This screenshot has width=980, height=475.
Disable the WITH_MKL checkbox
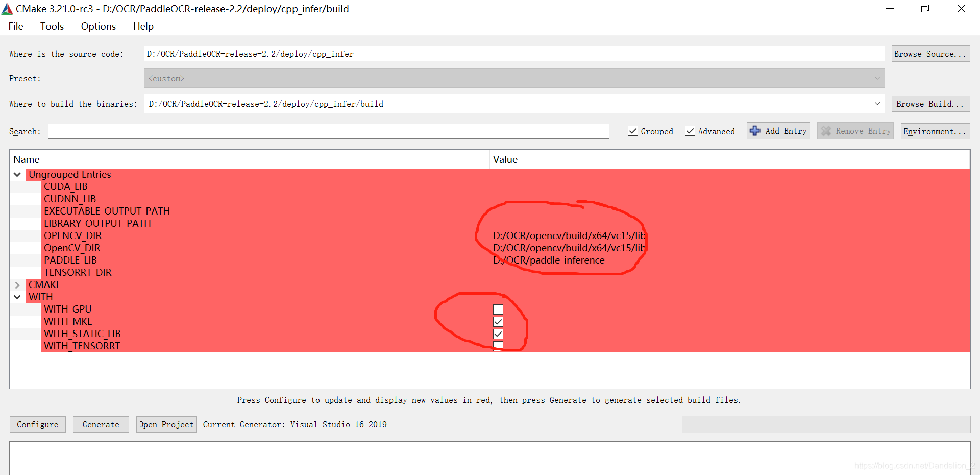tap(498, 322)
